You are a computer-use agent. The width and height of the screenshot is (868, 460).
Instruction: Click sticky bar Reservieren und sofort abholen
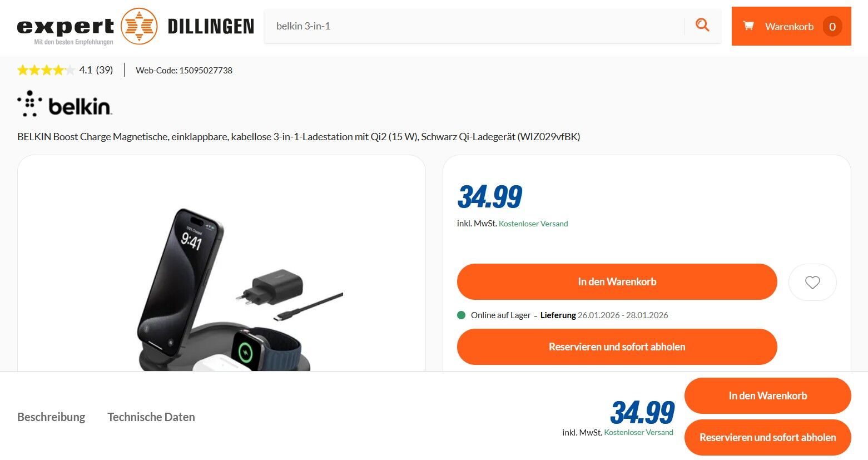tap(767, 438)
